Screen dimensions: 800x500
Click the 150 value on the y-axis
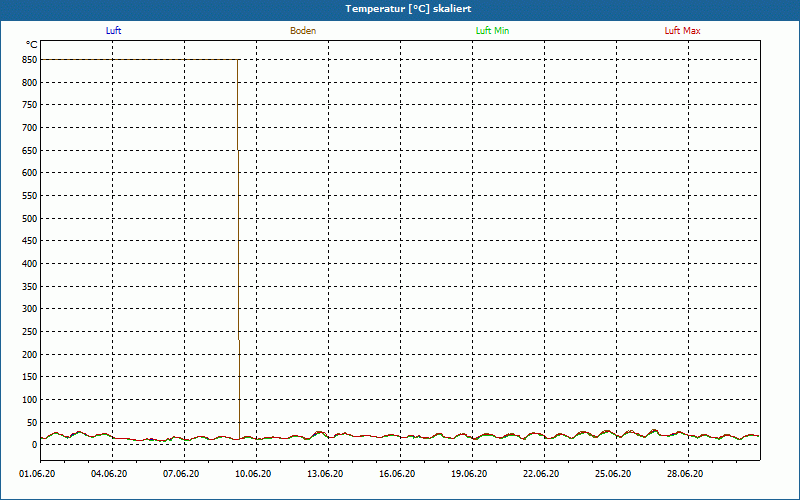click(30, 377)
